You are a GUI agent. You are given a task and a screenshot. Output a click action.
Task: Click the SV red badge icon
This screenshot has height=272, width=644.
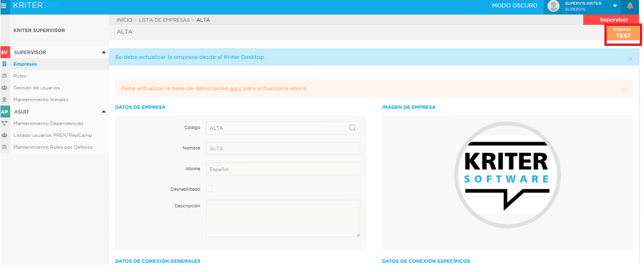pyautogui.click(x=4, y=52)
